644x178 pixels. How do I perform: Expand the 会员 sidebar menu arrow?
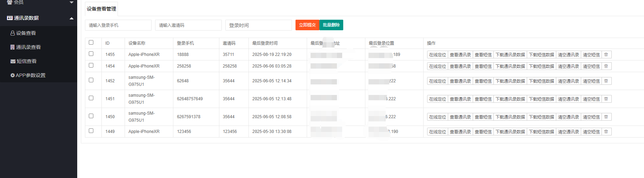tap(72, 2)
